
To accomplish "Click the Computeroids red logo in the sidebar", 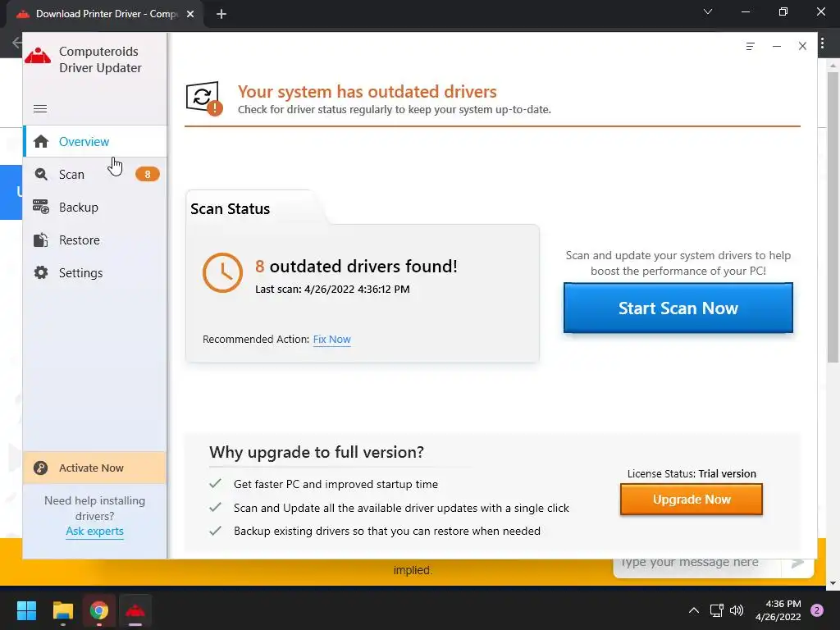I will [38, 56].
